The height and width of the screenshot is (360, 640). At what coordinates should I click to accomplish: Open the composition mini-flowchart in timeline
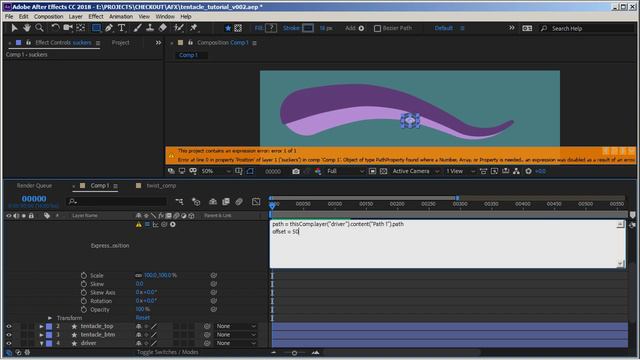179,202
